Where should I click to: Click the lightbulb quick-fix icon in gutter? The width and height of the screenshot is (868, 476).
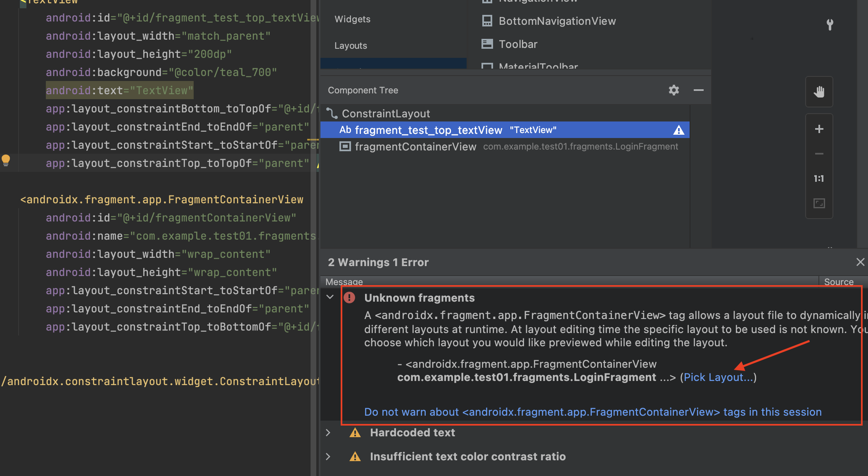[x=6, y=160]
